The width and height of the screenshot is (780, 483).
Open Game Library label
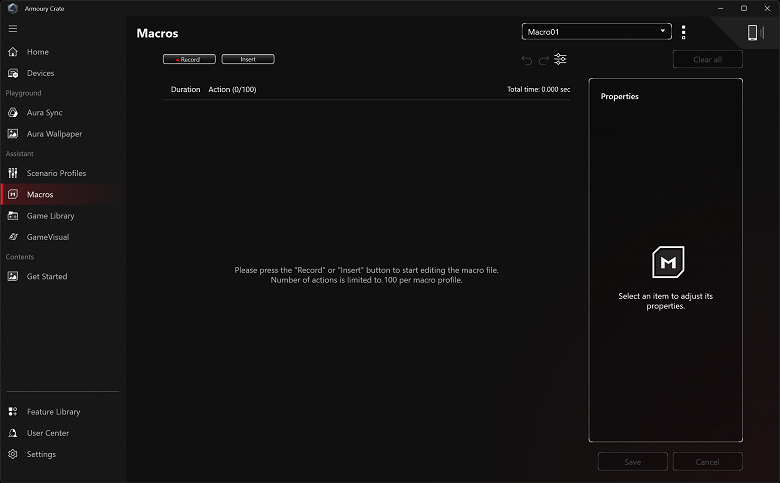click(x=50, y=216)
